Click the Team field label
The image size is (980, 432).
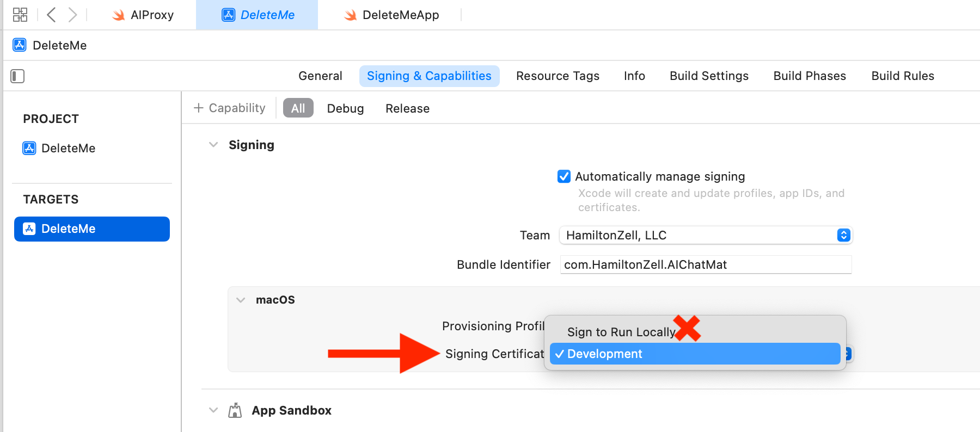535,235
